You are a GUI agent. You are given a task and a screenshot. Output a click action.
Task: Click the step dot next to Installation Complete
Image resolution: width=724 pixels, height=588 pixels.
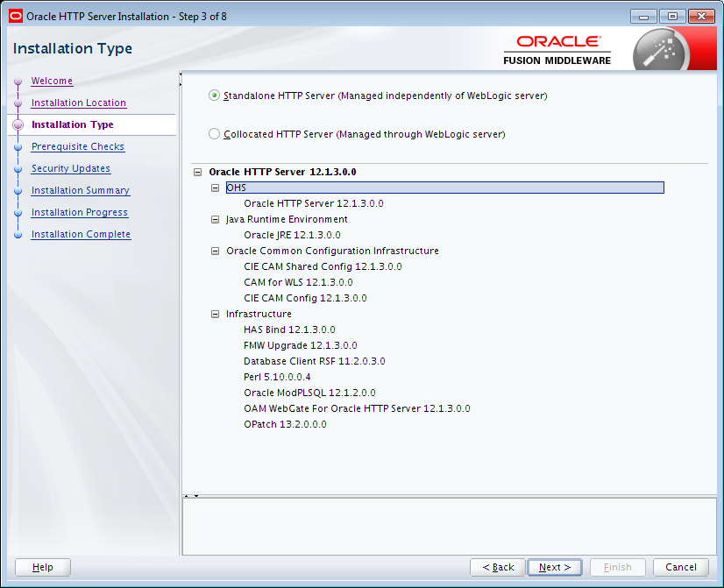pos(18,234)
